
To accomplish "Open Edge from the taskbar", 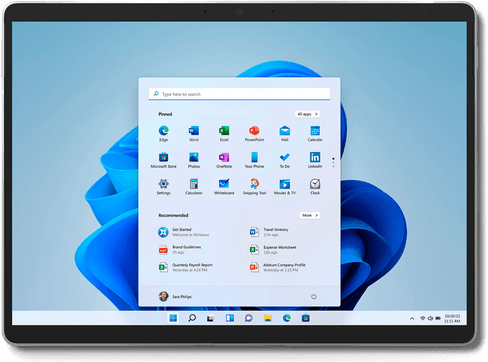I will (x=287, y=318).
